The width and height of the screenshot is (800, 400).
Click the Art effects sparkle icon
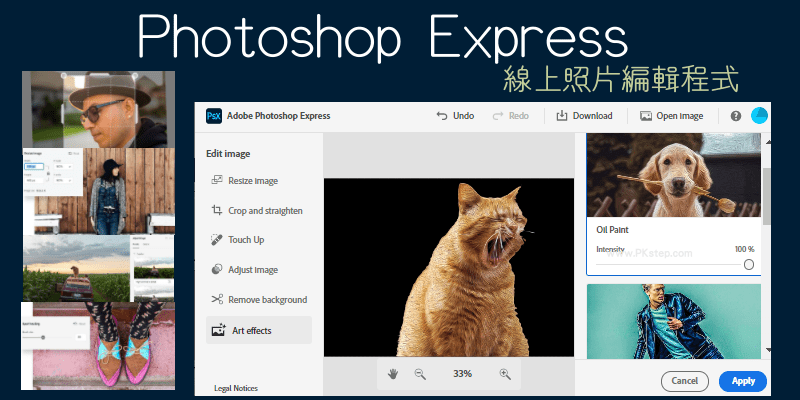[x=219, y=330]
